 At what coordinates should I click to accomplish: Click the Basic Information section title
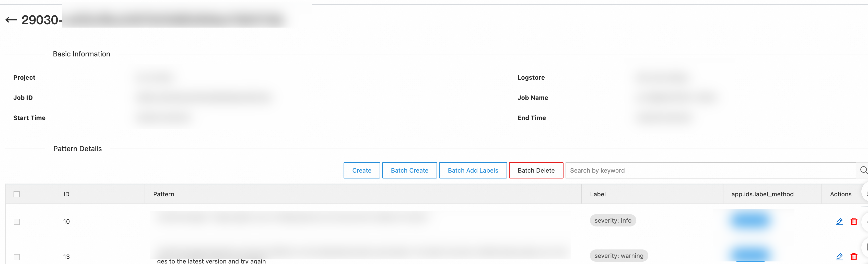(x=81, y=54)
